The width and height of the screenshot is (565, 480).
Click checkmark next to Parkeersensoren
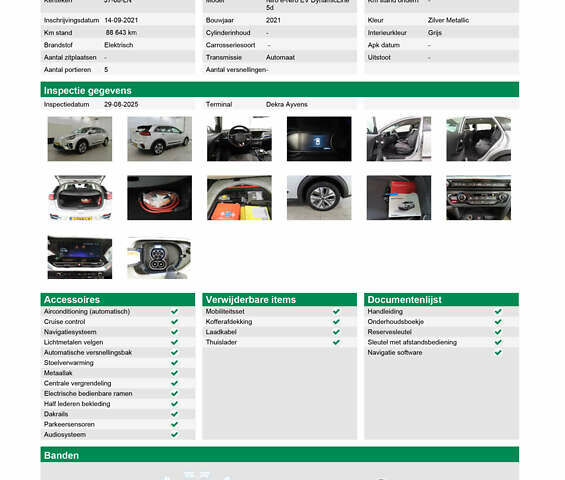point(174,424)
